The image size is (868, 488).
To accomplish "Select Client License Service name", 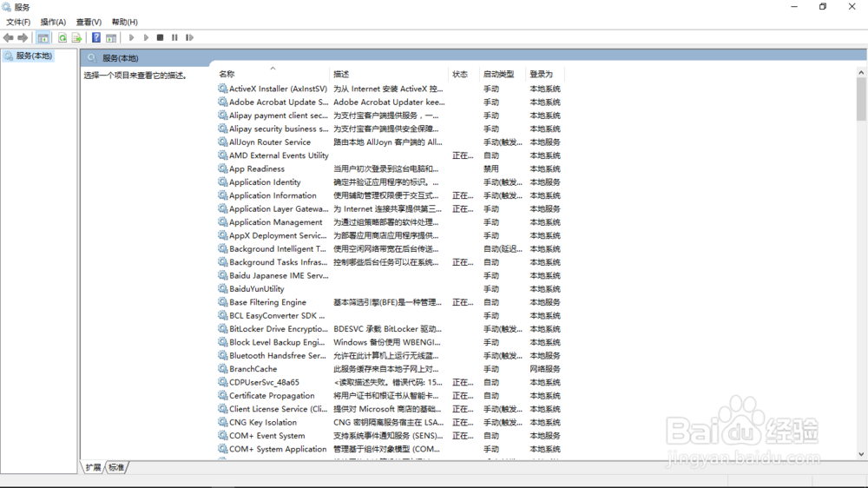I will pos(279,409).
